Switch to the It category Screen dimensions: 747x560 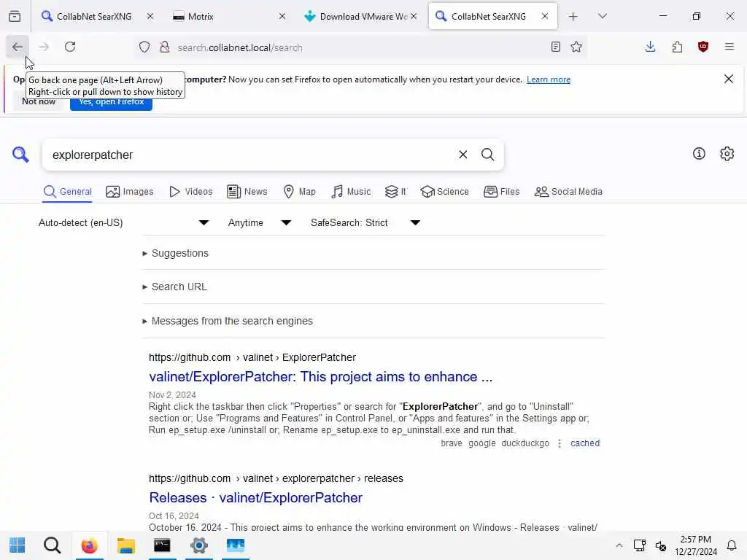[x=395, y=192]
